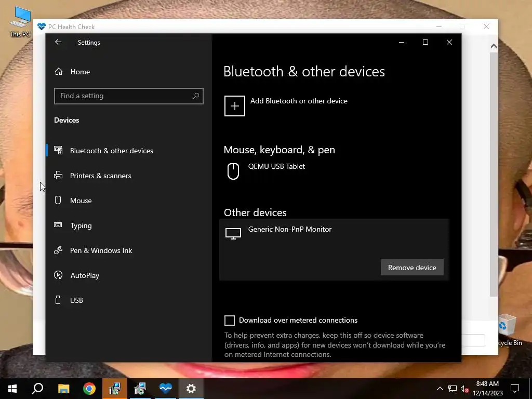The height and width of the screenshot is (399, 532).
Task: Maximize the Settings window
Action: 425,42
